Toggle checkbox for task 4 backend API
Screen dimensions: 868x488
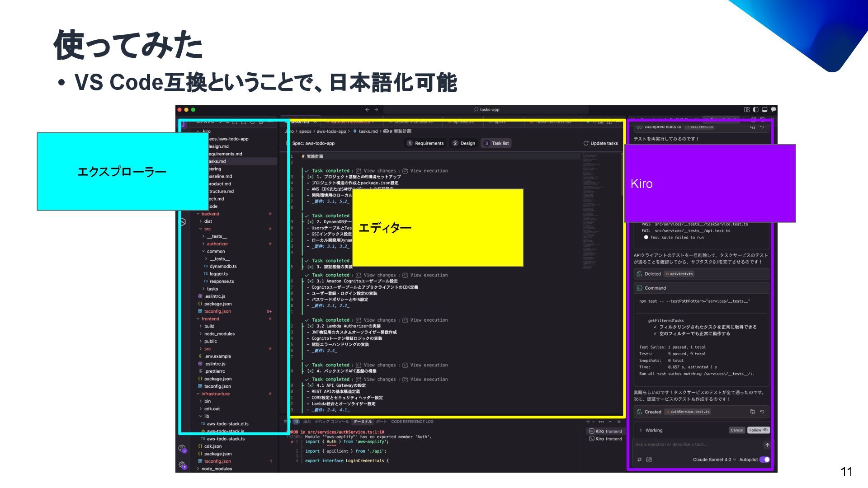[x=311, y=371]
